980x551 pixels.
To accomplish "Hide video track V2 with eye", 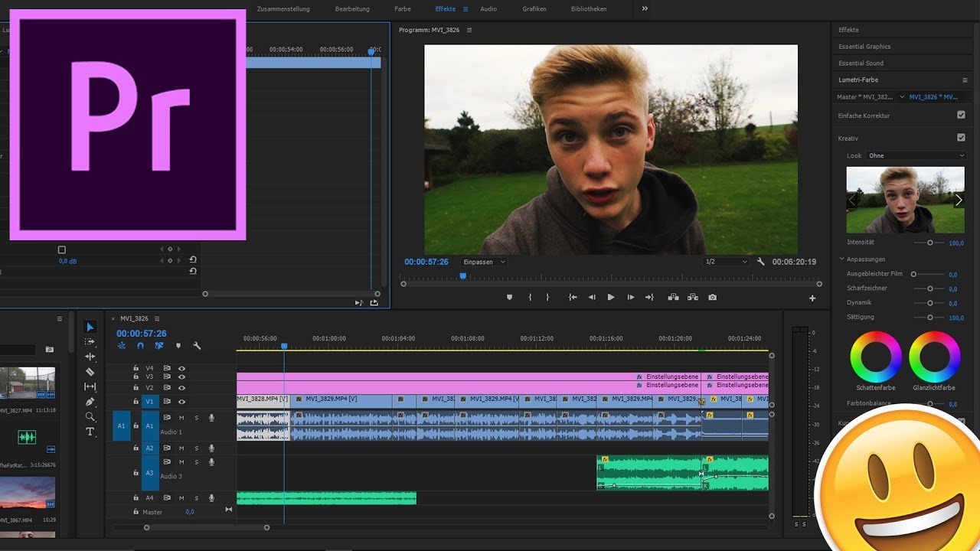I will (181, 388).
